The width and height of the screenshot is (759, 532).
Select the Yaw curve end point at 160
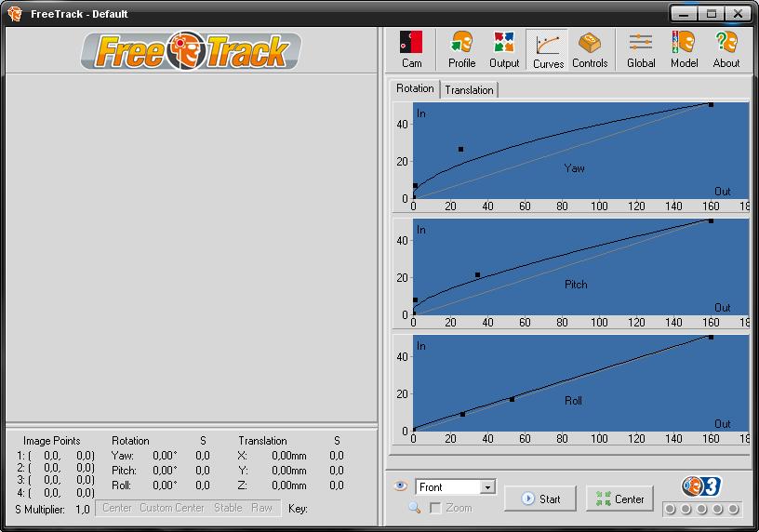(711, 104)
